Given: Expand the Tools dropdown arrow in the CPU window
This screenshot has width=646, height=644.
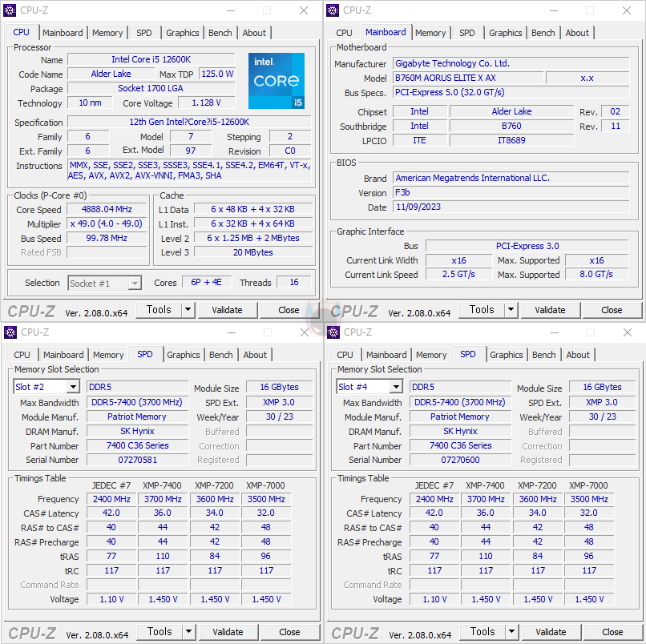Looking at the screenshot, I should click(x=188, y=310).
